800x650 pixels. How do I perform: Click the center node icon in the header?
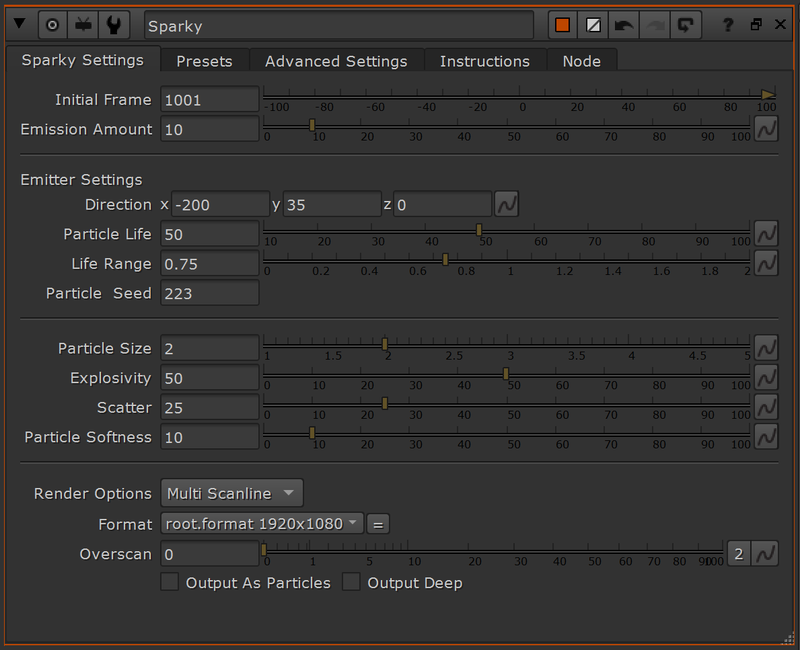click(53, 25)
